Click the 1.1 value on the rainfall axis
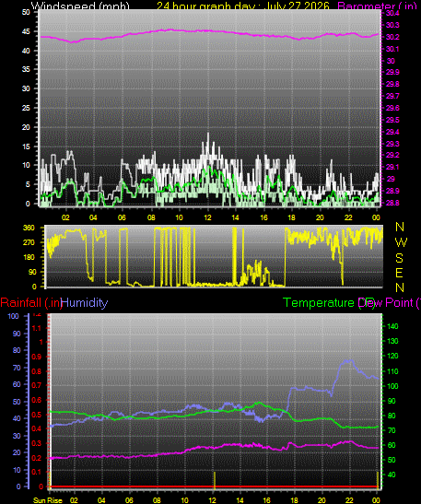This screenshot has height=504, width=421. coord(36,328)
